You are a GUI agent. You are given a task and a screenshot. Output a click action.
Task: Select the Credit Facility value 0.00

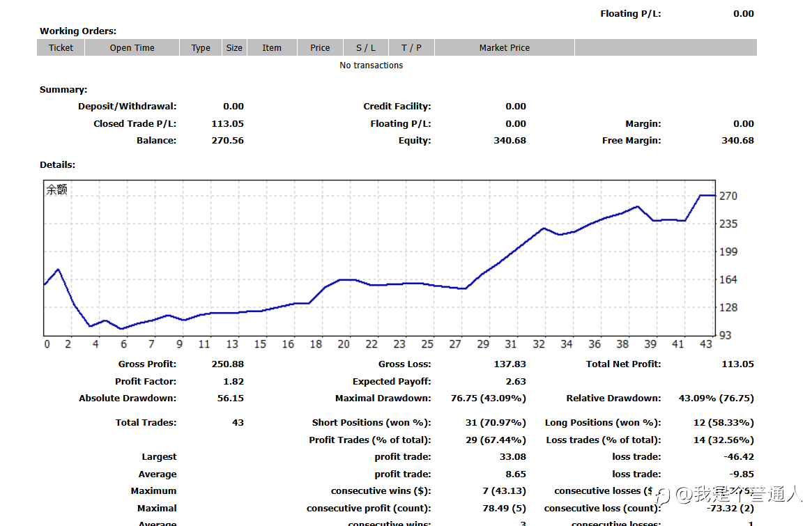pyautogui.click(x=516, y=106)
